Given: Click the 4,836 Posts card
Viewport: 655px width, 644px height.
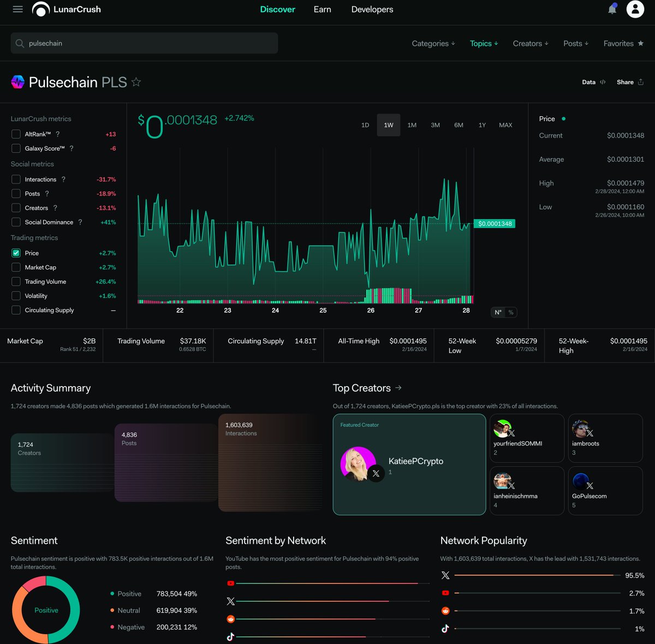Looking at the screenshot, I should point(166,463).
